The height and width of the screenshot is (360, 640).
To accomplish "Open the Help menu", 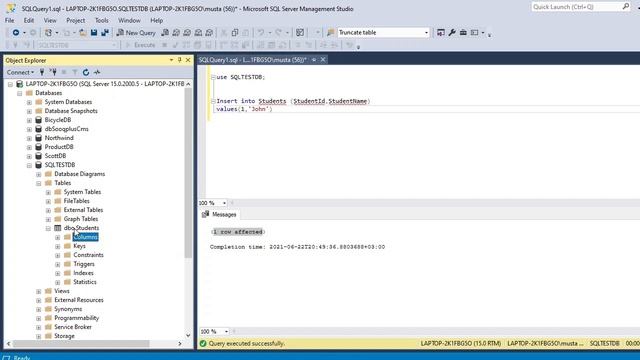I will click(x=156, y=20).
